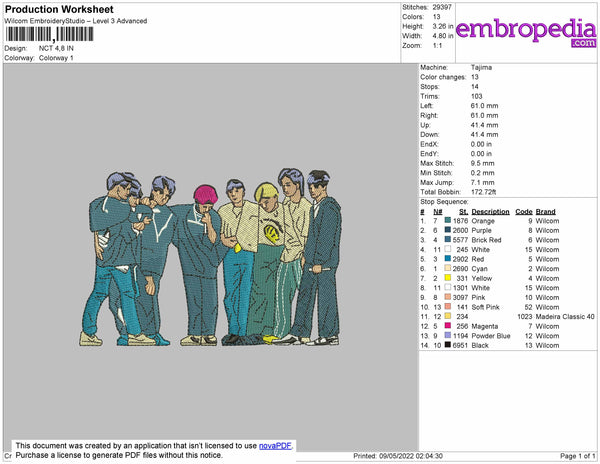Click the stitches count '29397'
The height and width of the screenshot is (464, 600).
point(442,7)
